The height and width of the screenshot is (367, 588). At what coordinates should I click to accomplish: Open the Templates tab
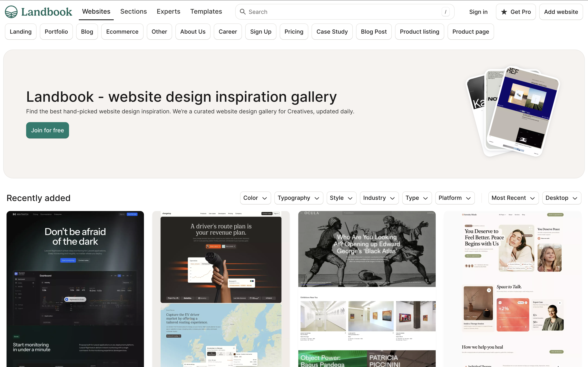[206, 11]
